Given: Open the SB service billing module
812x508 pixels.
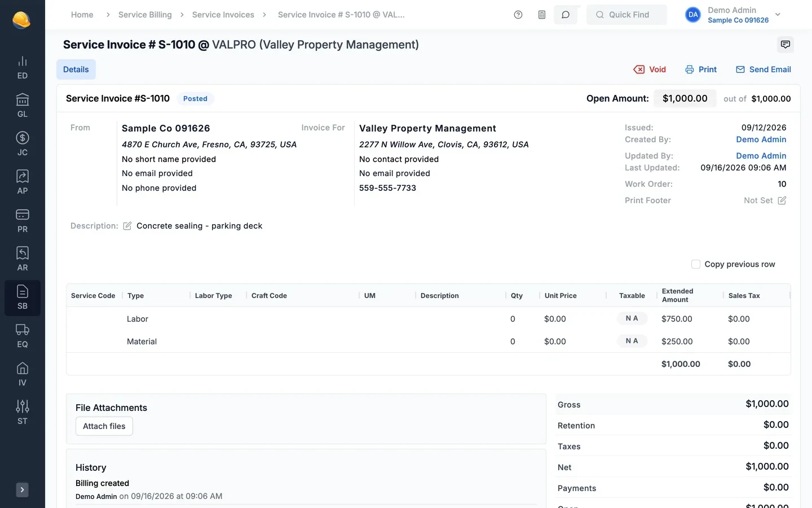Looking at the screenshot, I should click(23, 298).
